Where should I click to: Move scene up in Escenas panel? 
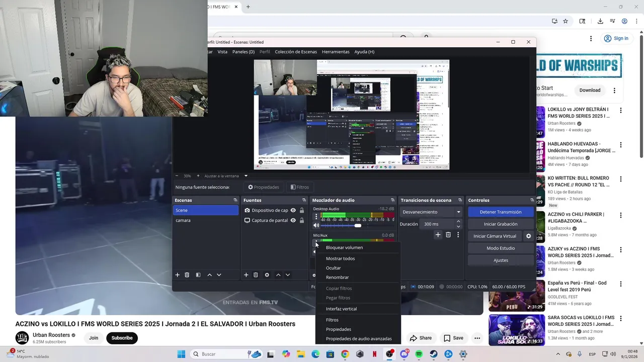click(x=209, y=275)
